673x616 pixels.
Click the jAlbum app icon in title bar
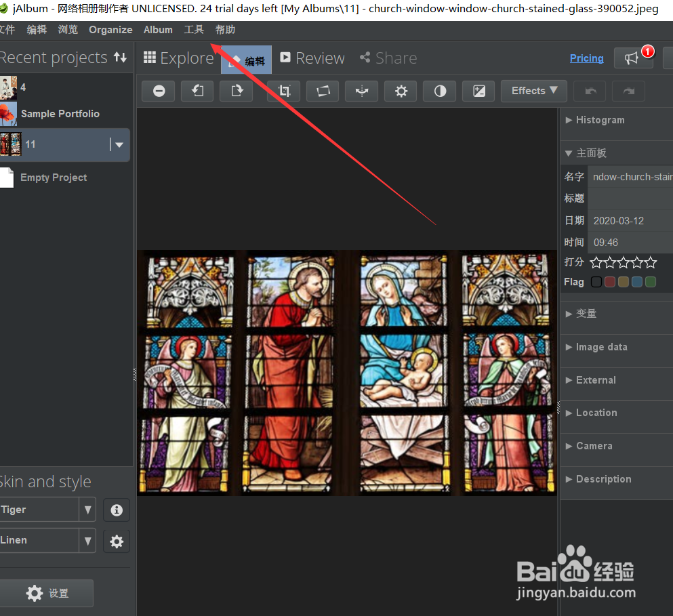click(x=4, y=9)
